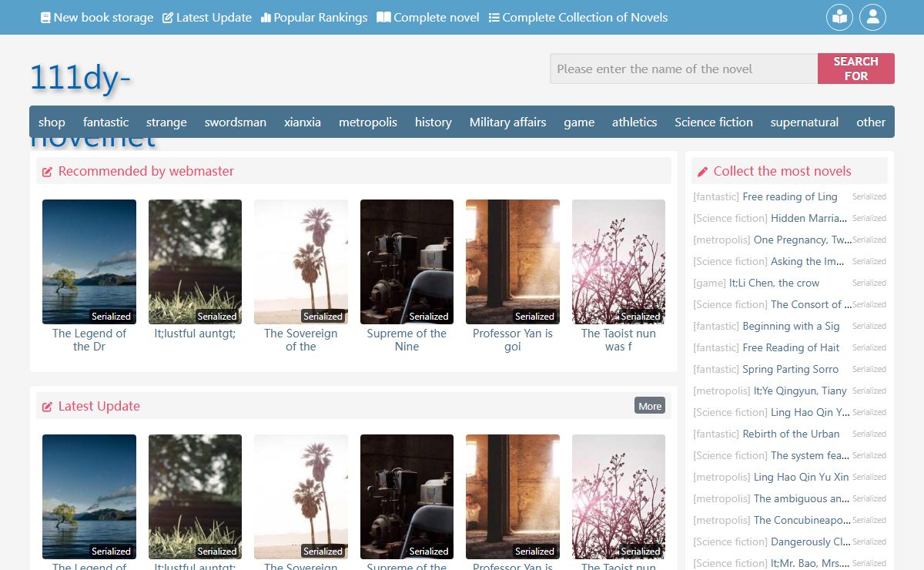This screenshot has height=570, width=924.
Task: Select the xianxia category
Action: (303, 122)
